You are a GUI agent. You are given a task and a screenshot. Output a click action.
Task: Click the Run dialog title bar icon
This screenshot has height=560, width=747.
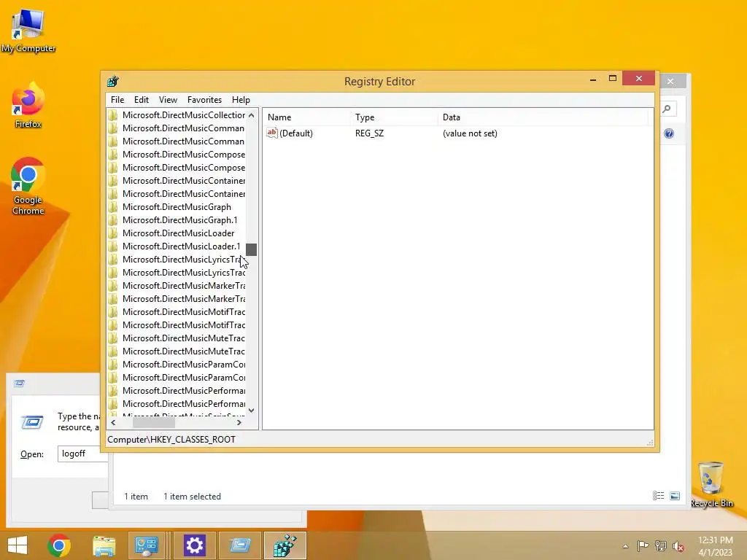19,384
